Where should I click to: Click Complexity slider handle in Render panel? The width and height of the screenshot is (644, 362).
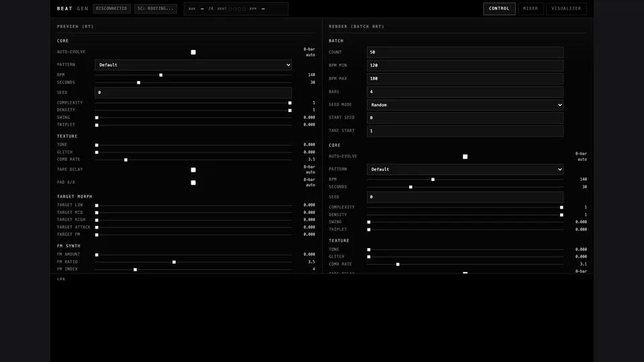(x=561, y=207)
